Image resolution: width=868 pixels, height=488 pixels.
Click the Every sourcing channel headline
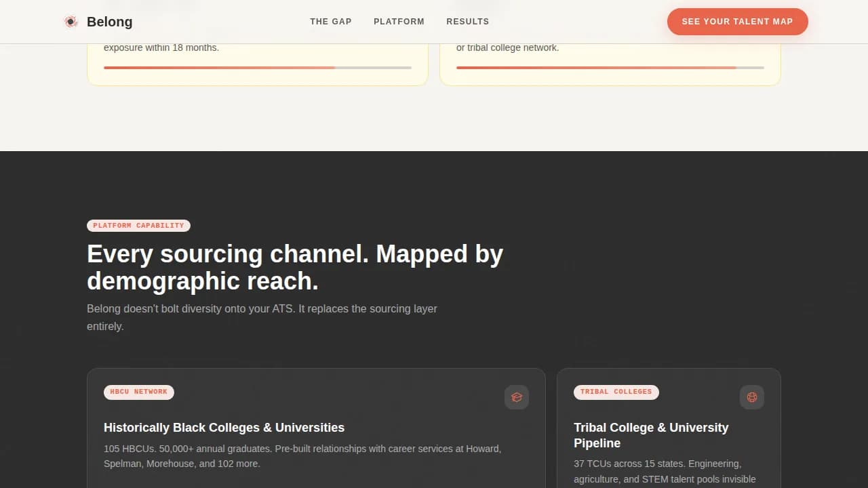(295, 267)
